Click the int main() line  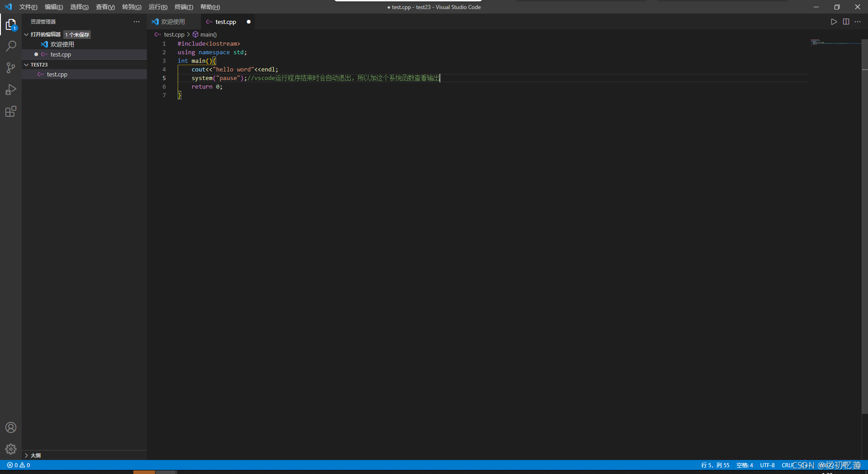click(197, 61)
